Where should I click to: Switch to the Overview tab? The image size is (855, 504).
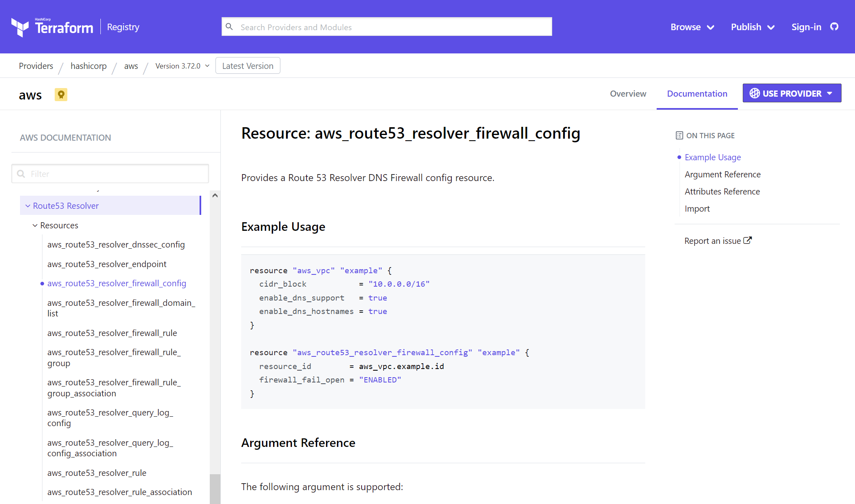click(x=628, y=94)
